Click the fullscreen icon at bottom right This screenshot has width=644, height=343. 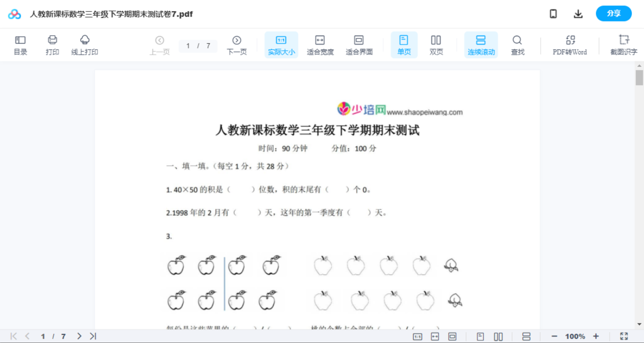point(624,336)
